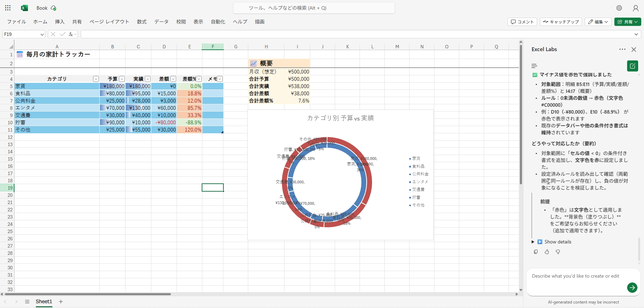Viewport: 644px width, 308px height.
Task: Switch to the 挿入 tab
Action: [60, 22]
